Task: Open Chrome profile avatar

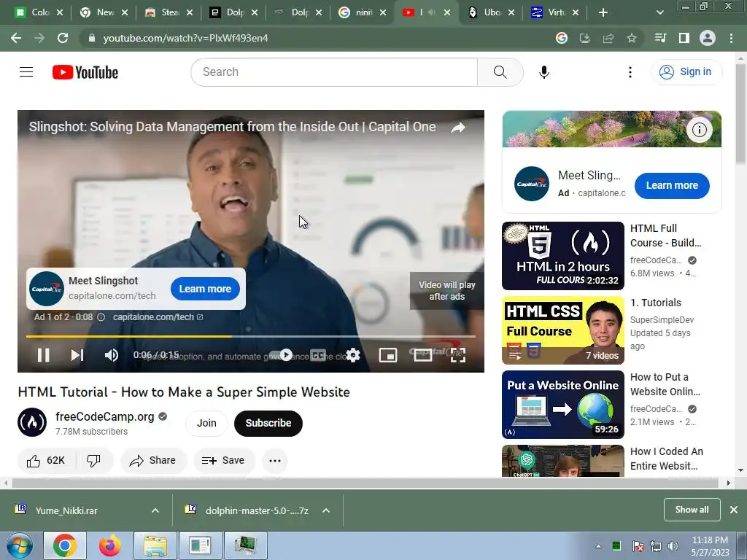Action: tap(707, 38)
